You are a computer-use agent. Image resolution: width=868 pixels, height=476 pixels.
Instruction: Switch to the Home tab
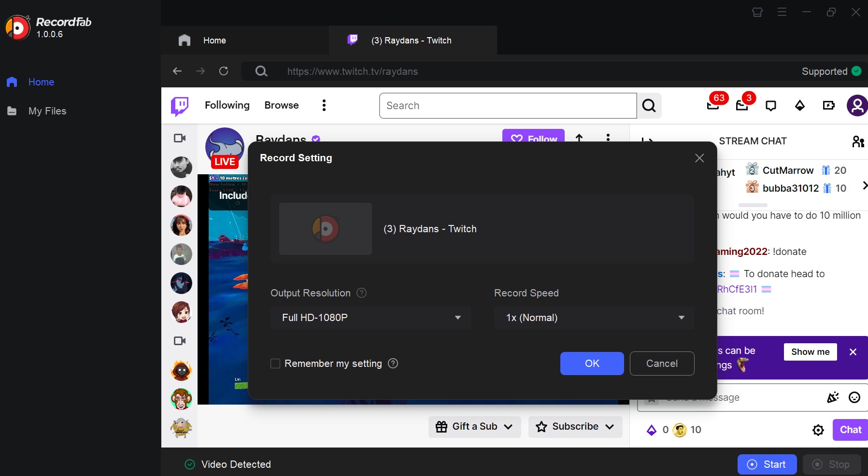pyautogui.click(x=245, y=41)
